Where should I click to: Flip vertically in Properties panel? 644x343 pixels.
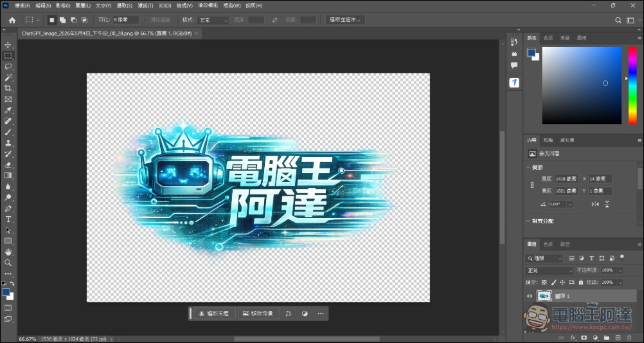point(607,204)
